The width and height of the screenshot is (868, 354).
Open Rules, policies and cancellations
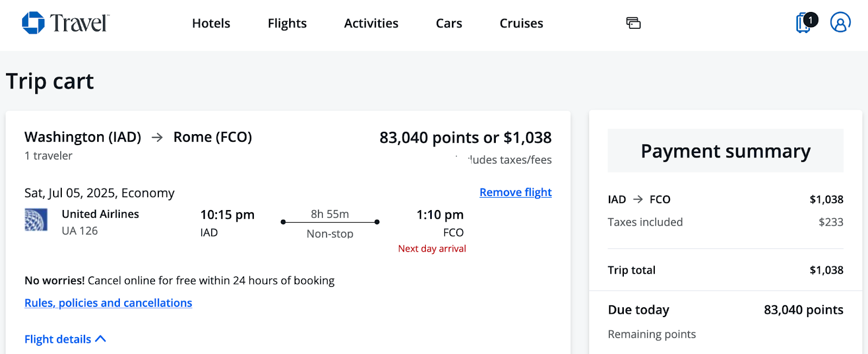(x=108, y=303)
